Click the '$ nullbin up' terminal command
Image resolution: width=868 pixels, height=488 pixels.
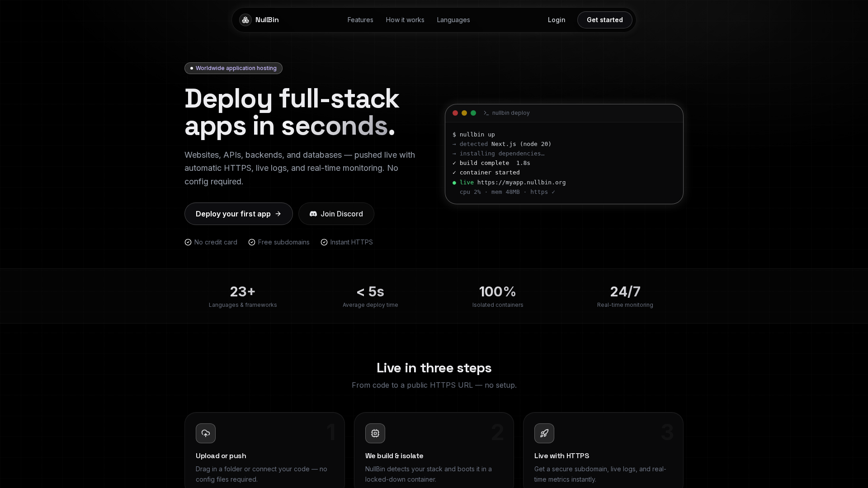pos(474,135)
